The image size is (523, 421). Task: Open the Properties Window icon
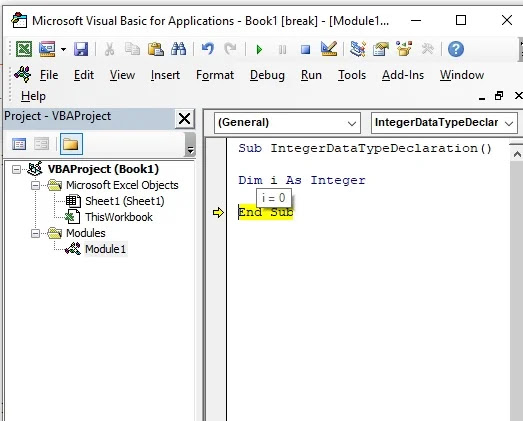[381, 49]
